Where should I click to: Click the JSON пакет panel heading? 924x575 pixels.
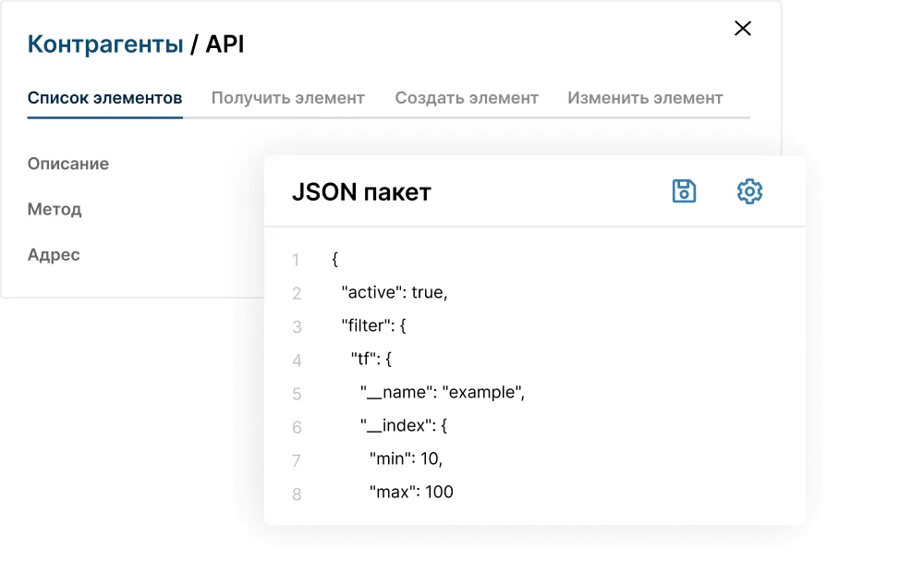[361, 192]
